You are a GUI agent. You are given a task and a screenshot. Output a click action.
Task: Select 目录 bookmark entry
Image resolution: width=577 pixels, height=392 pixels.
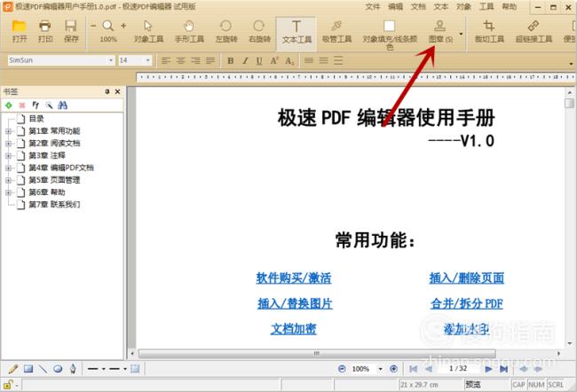click(36, 119)
